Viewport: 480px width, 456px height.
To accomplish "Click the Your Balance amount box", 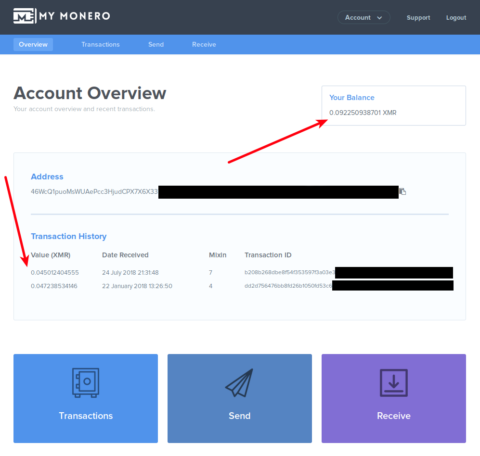I will pos(393,105).
